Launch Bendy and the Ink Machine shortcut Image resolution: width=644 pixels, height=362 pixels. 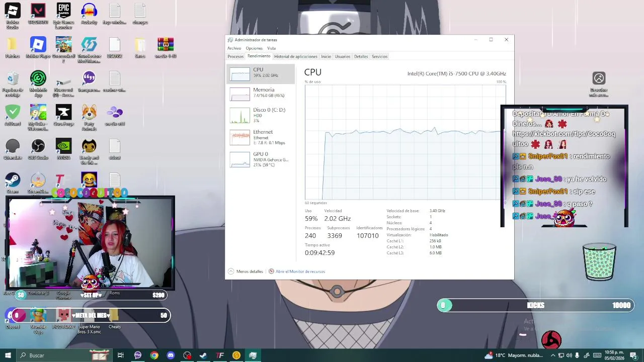click(x=89, y=151)
